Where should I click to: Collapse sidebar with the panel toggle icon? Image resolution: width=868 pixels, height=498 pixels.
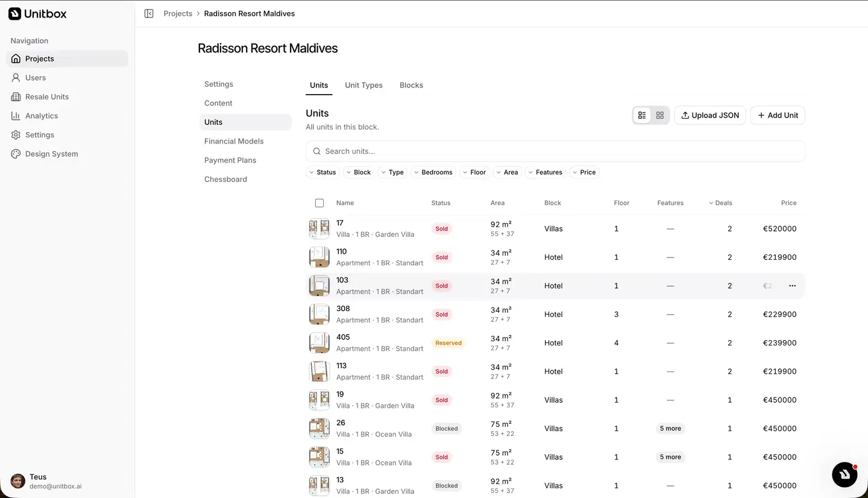click(x=149, y=13)
